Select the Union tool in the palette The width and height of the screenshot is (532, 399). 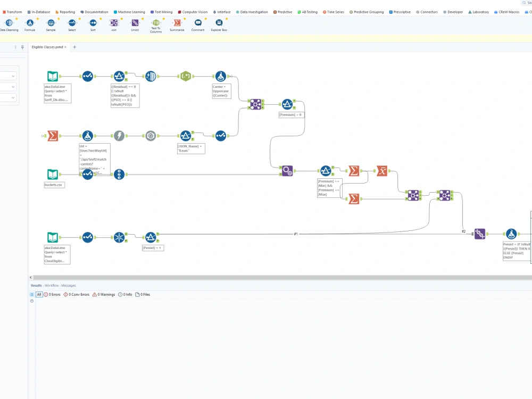(x=135, y=23)
